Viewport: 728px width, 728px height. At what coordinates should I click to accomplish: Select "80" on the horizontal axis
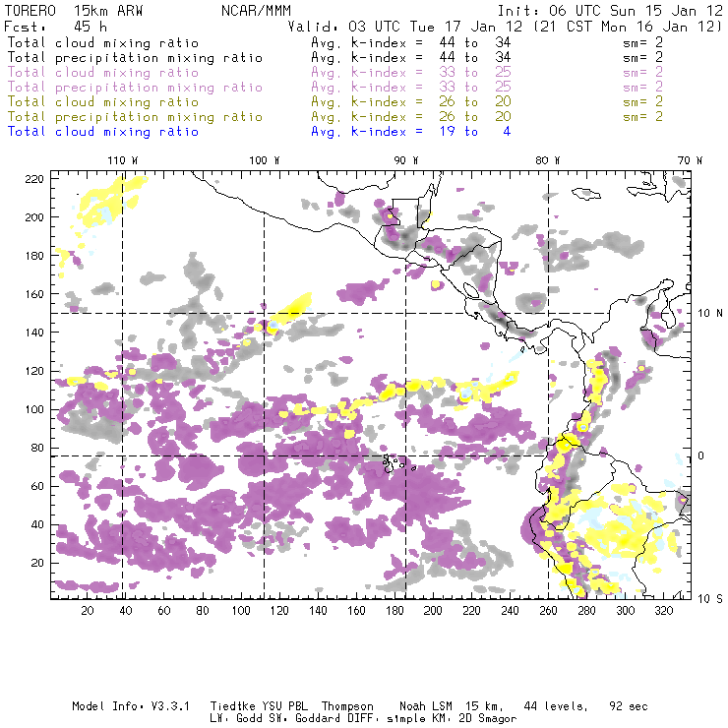[203, 611]
